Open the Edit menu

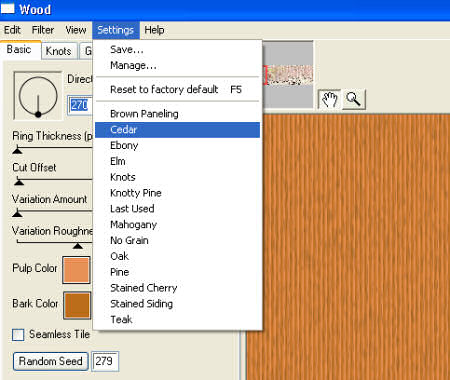click(x=12, y=30)
